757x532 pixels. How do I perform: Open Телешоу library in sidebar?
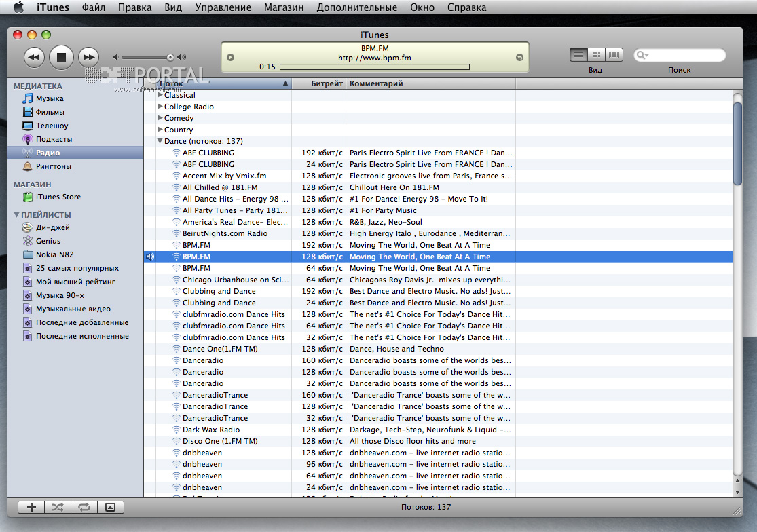pyautogui.click(x=52, y=126)
